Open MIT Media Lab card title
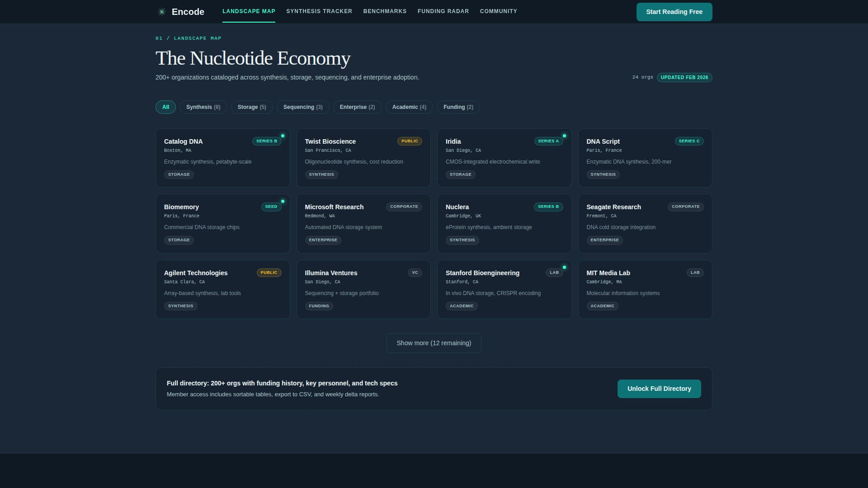 pos(608,273)
